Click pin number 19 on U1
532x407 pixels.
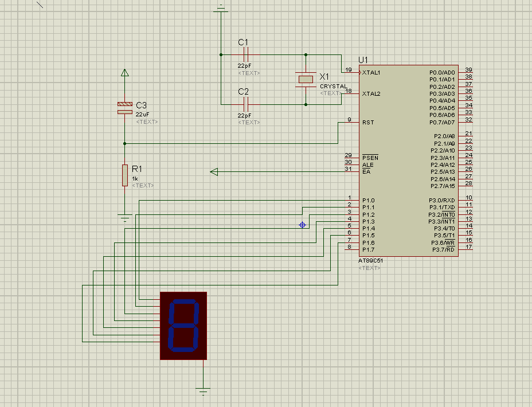[x=349, y=70]
